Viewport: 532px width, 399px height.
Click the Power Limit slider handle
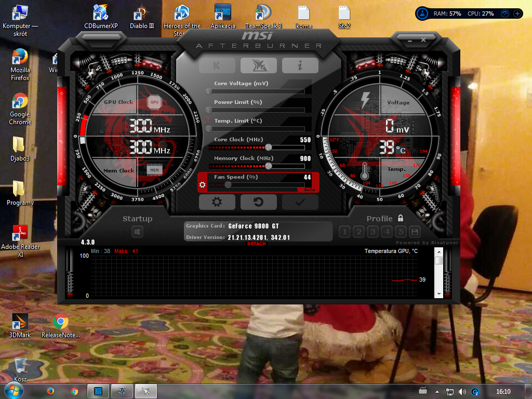[x=209, y=110]
